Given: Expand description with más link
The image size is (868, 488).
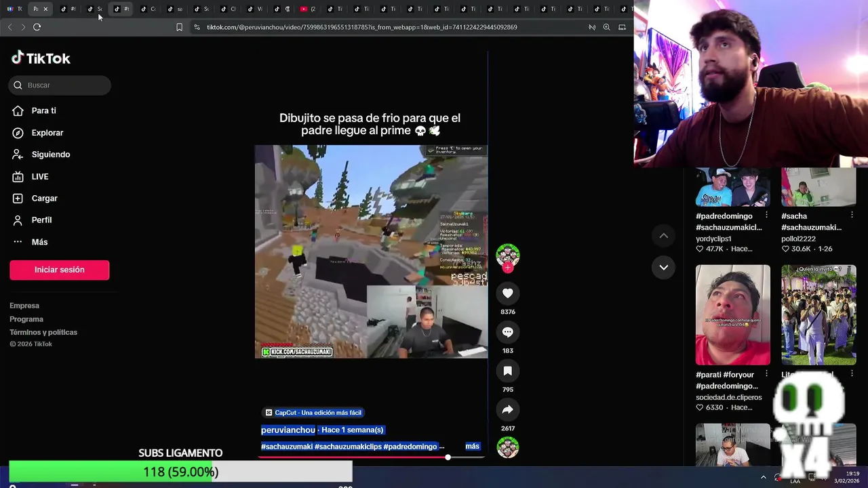Looking at the screenshot, I should [472, 447].
